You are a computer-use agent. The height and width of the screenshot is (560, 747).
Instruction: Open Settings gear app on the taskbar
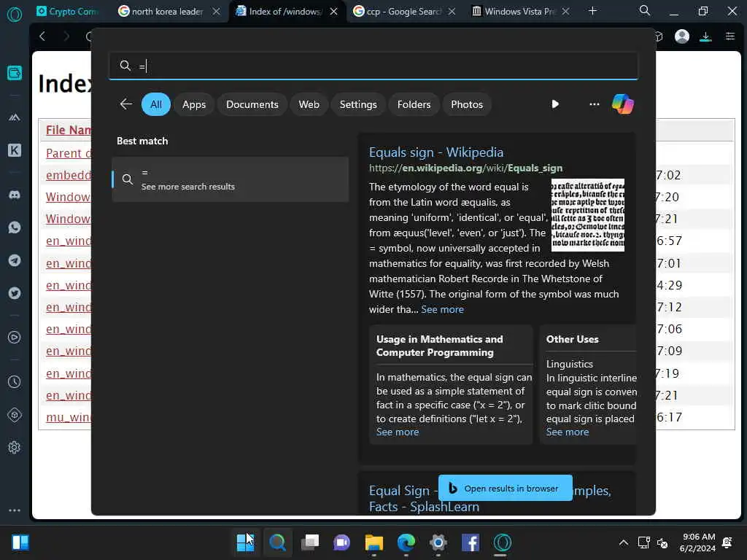[438, 542]
